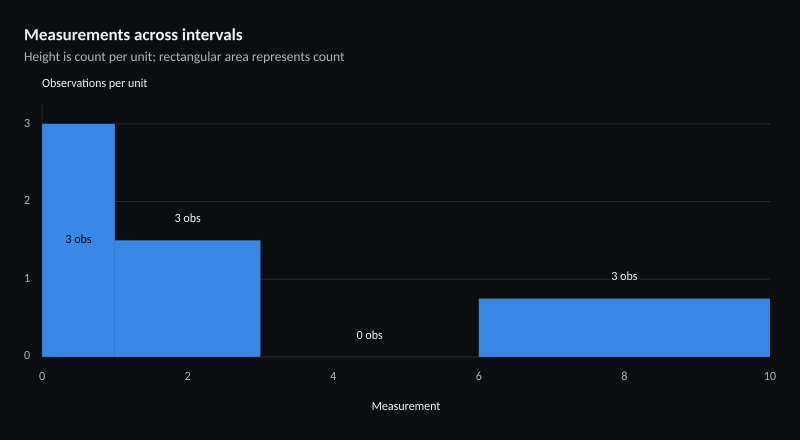Click the '0 obs' label
This screenshot has height=440, width=800.
(x=369, y=335)
